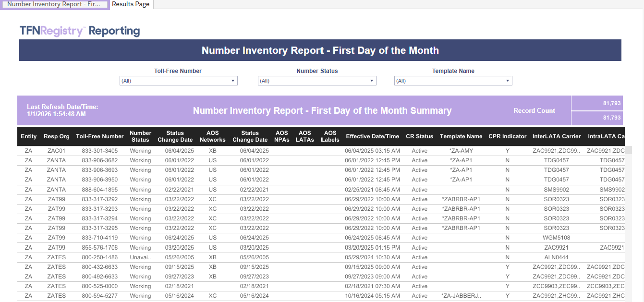Viewport: 644px width, 302px height.
Task: Click the AOS Networks column header
Action: 213,136
